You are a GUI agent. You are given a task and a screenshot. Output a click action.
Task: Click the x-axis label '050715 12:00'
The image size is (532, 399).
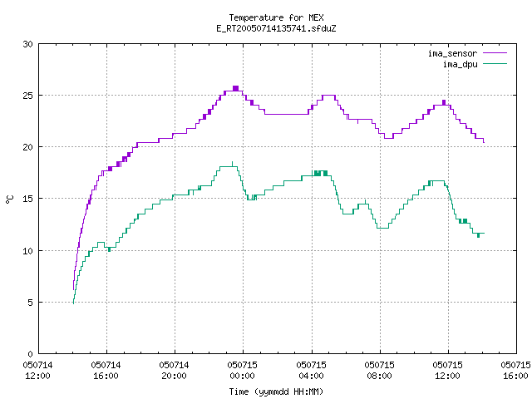(x=447, y=370)
